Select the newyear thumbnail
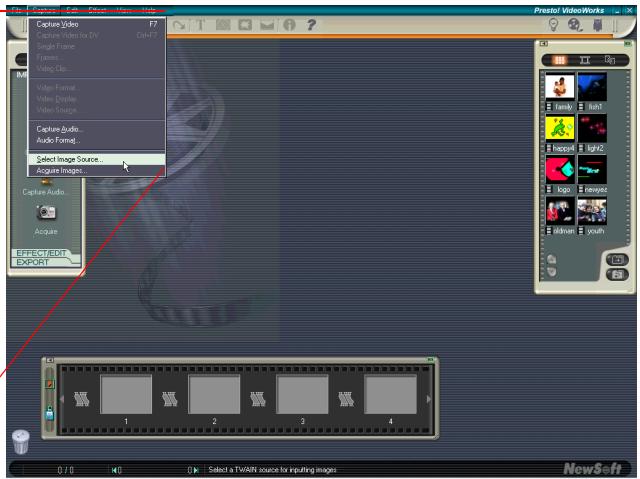 click(x=592, y=169)
